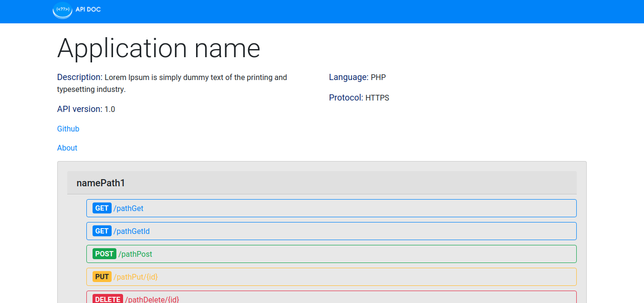Open the Github link

click(68, 129)
